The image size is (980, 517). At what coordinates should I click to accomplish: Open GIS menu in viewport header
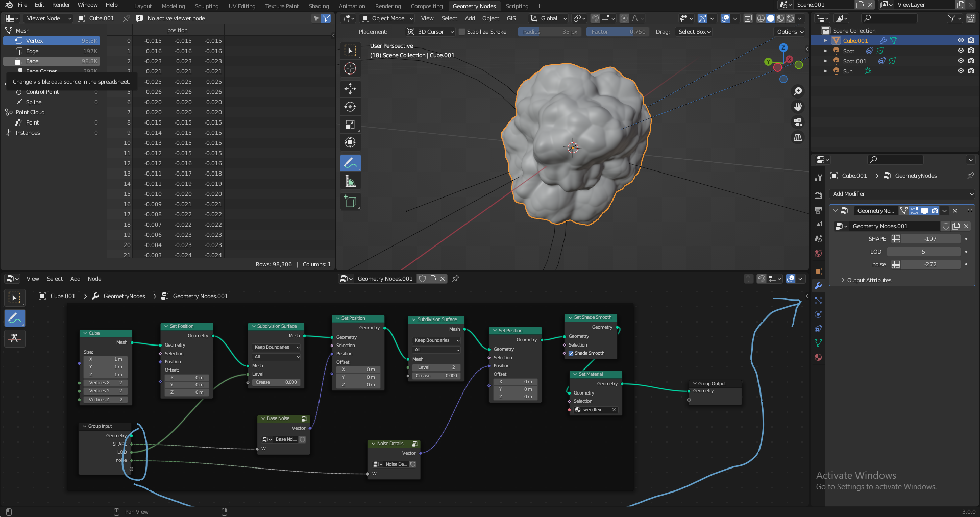(x=511, y=18)
